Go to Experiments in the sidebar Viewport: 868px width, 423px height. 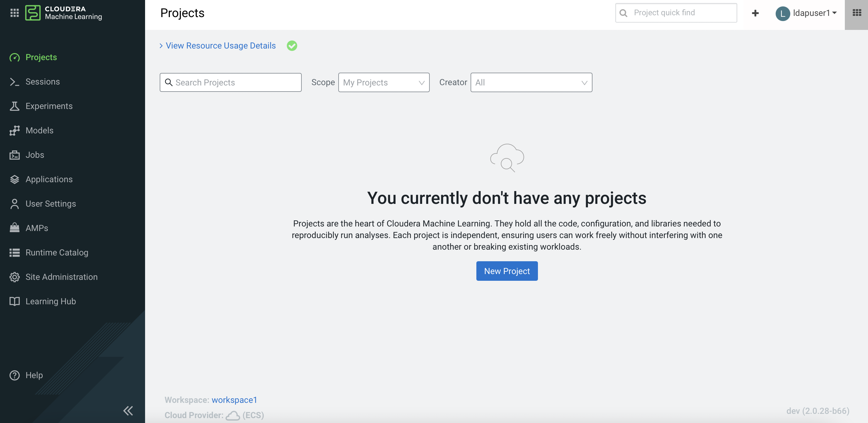coord(49,106)
